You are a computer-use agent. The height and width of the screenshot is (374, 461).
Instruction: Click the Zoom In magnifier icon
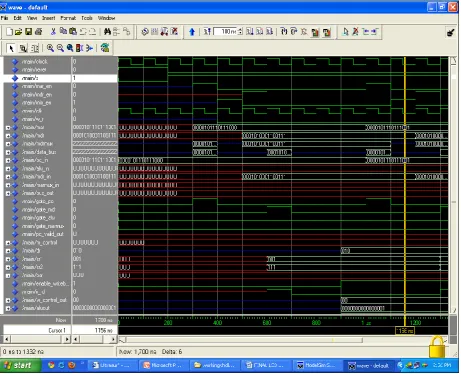pos(50,48)
